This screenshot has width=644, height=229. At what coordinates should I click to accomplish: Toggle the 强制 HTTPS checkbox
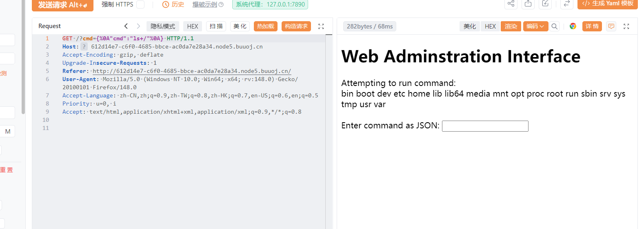(x=140, y=4)
